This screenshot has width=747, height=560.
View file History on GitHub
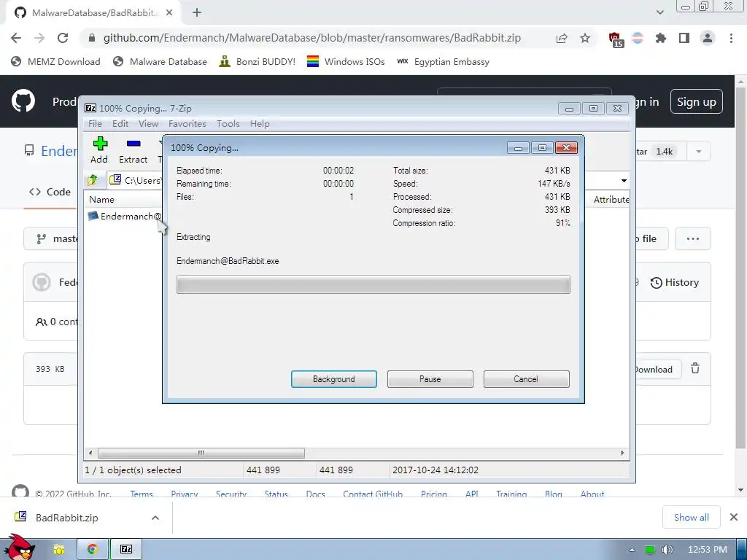pyautogui.click(x=675, y=282)
